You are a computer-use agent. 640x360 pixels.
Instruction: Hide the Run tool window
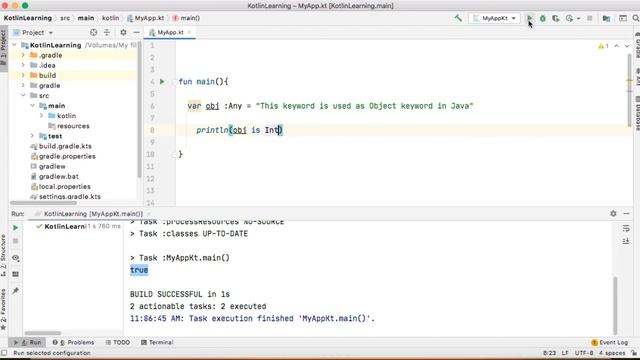(627, 213)
